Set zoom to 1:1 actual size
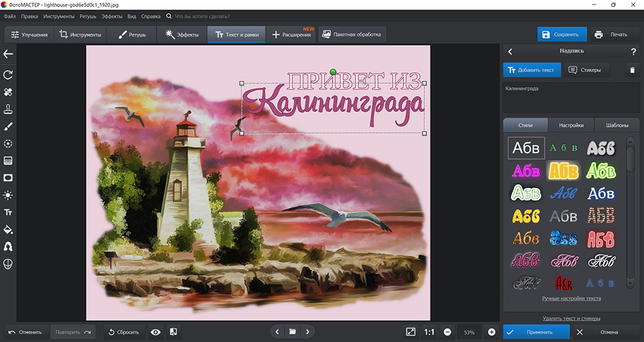644x342 pixels. coord(430,332)
